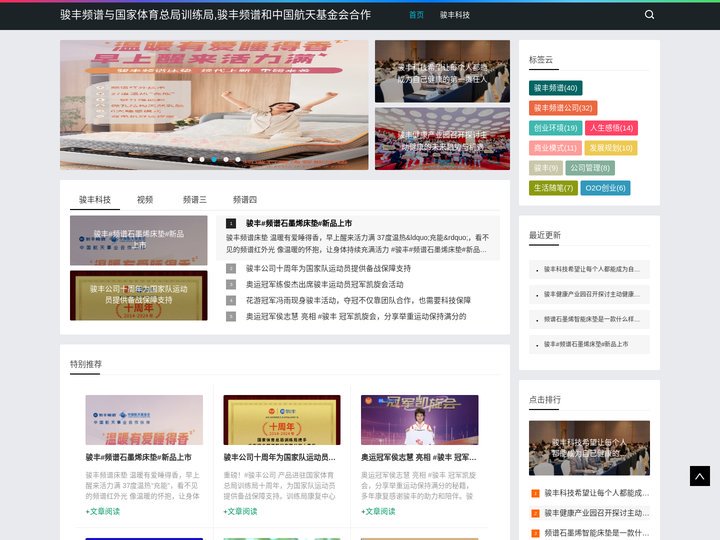Viewport: 720px width, 540px height.
Task: Click +文章阅读 under the mattress card
Action: (103, 511)
